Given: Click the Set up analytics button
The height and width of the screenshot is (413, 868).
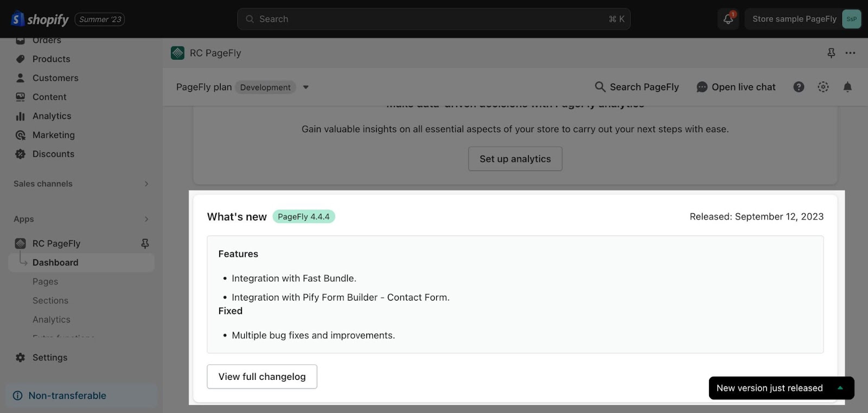Looking at the screenshot, I should [515, 159].
